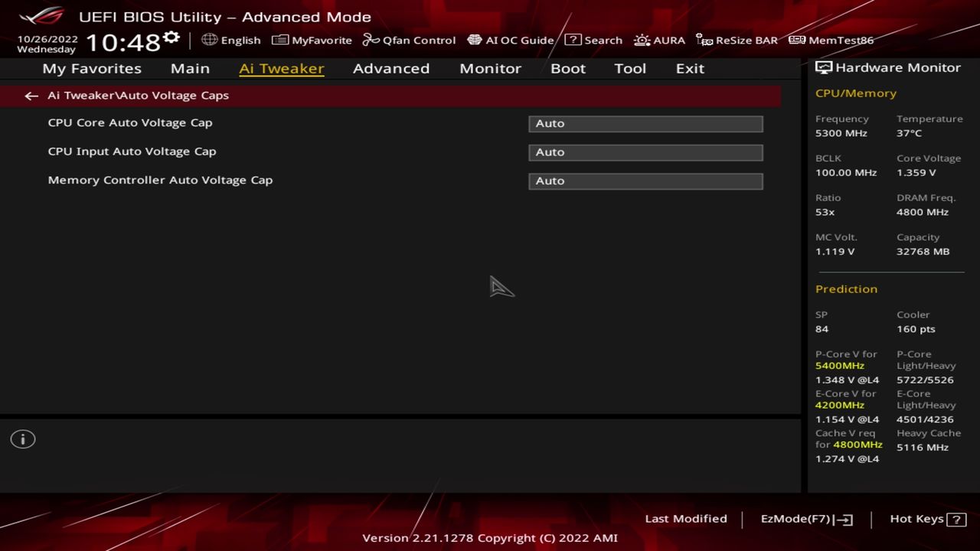The image size is (980, 551).
Task: Click the date 10/26/2022 Wednesday
Action: (47, 44)
